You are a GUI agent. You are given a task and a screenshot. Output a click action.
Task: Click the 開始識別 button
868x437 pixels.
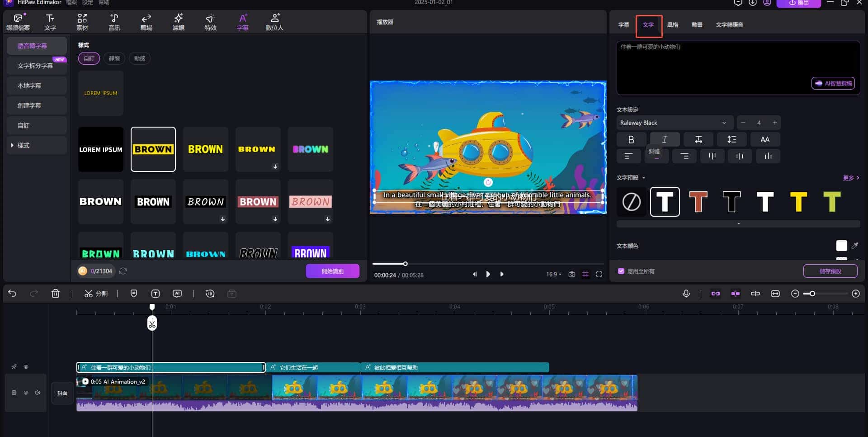click(x=332, y=271)
